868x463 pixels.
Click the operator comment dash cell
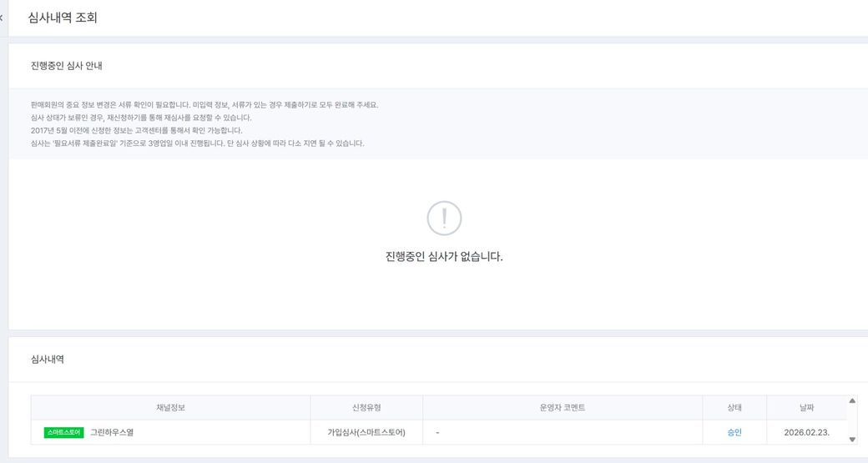(438, 432)
